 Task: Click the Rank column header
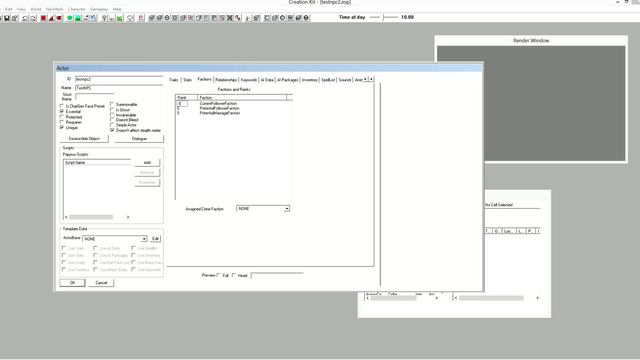click(187, 98)
